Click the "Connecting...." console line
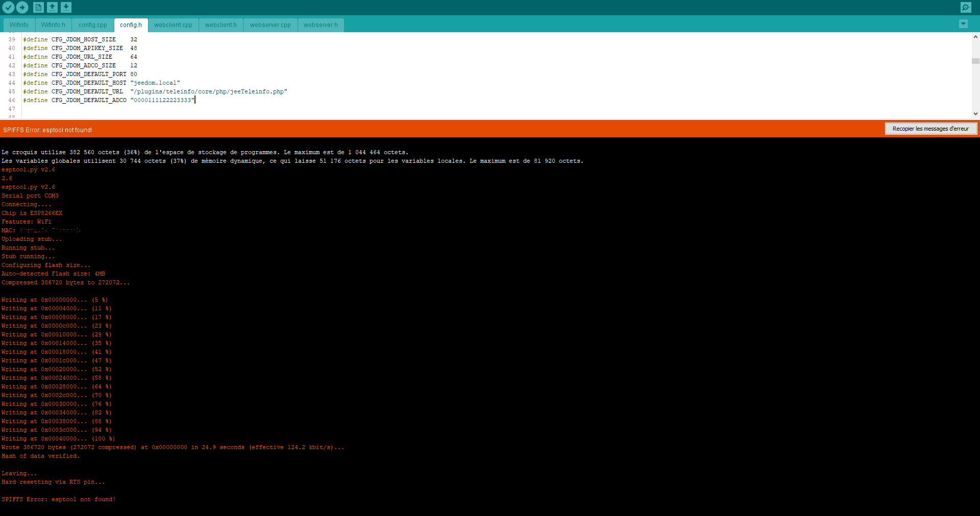Screen dimensions: 980x516 [x=27, y=204]
